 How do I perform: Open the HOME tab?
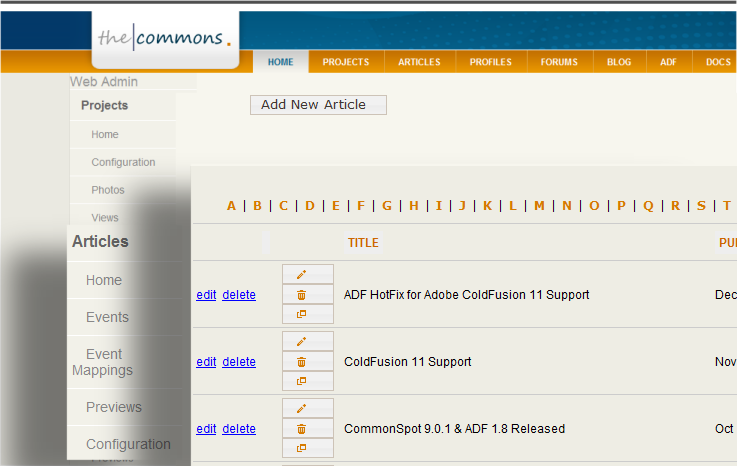(281, 62)
